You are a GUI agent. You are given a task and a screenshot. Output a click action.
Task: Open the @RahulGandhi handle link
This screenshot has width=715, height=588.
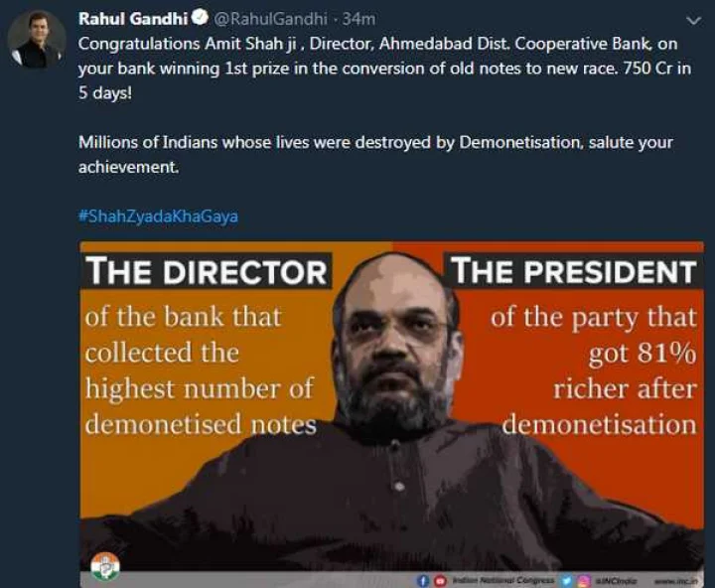pyautogui.click(x=271, y=19)
